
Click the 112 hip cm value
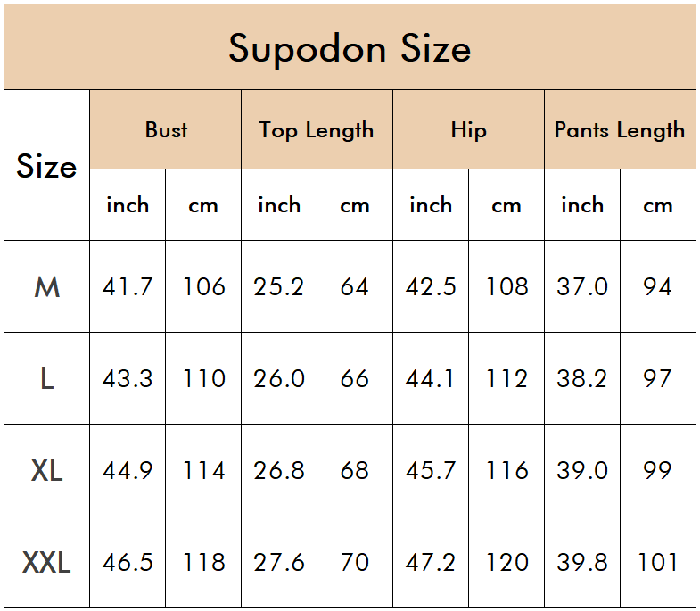(506, 379)
